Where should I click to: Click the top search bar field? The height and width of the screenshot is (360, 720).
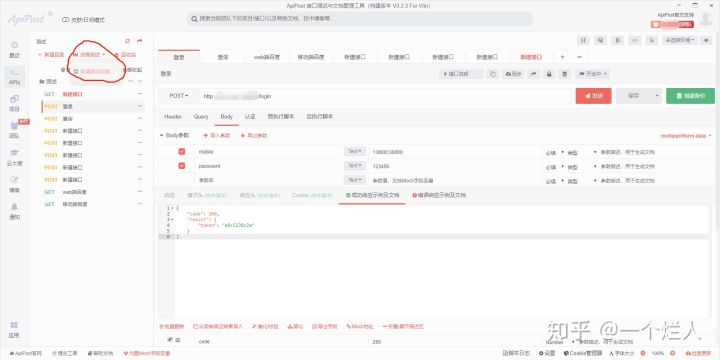[x=360, y=19]
